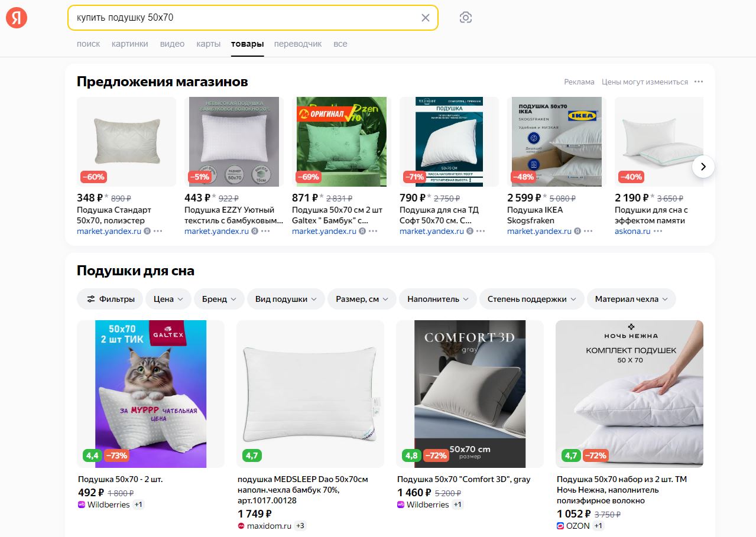Open the Фильтры filter button
The image size is (756, 537).
coord(110,299)
